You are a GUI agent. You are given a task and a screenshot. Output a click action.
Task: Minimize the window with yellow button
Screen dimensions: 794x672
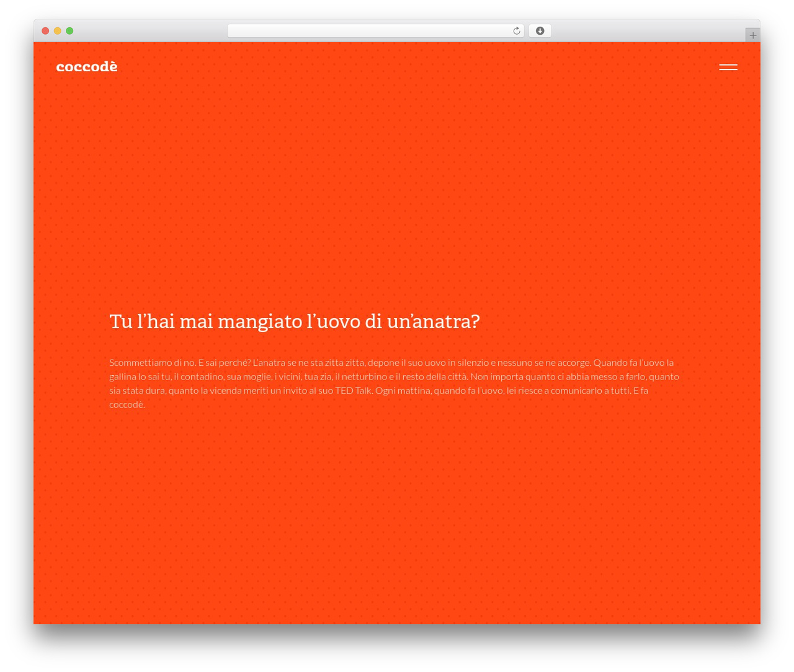tap(58, 31)
